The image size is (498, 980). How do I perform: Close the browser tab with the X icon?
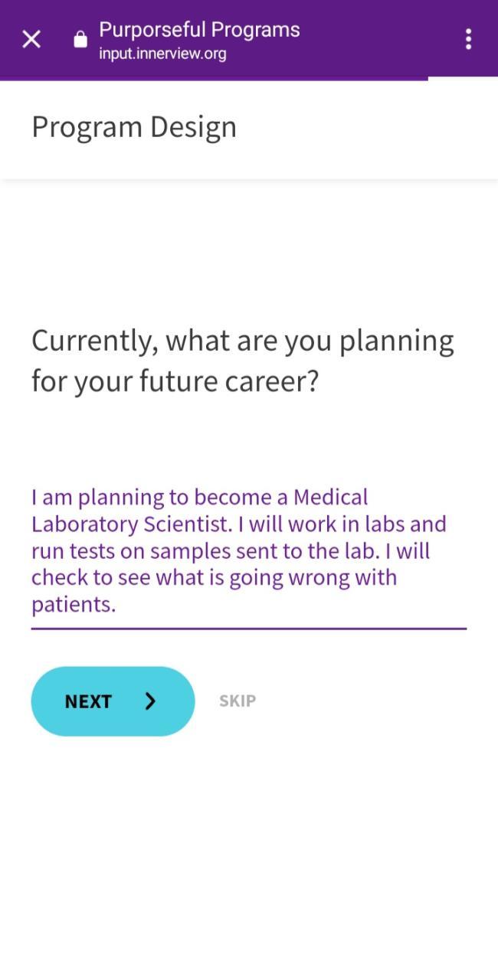tap(31, 39)
